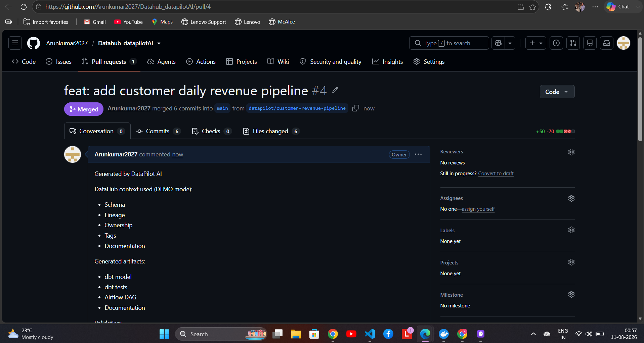Screen dimensions: 644x343
Task: Open Security and quality tab
Action: click(x=331, y=62)
